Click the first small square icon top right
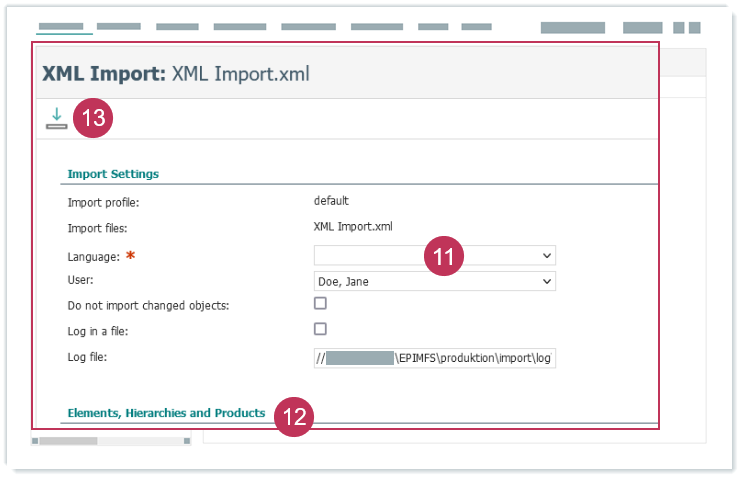This screenshot has width=742, height=479. coord(679,28)
